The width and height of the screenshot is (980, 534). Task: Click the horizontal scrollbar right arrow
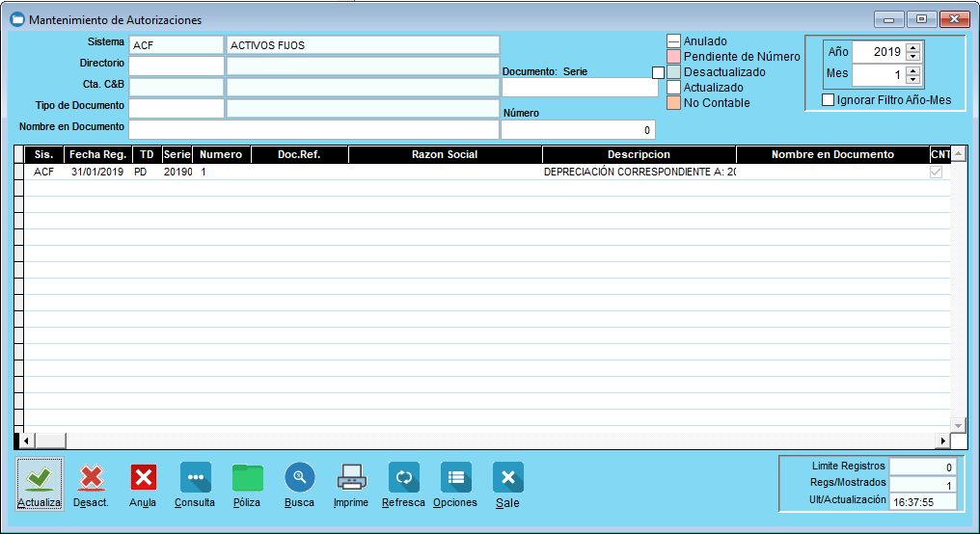tap(943, 441)
